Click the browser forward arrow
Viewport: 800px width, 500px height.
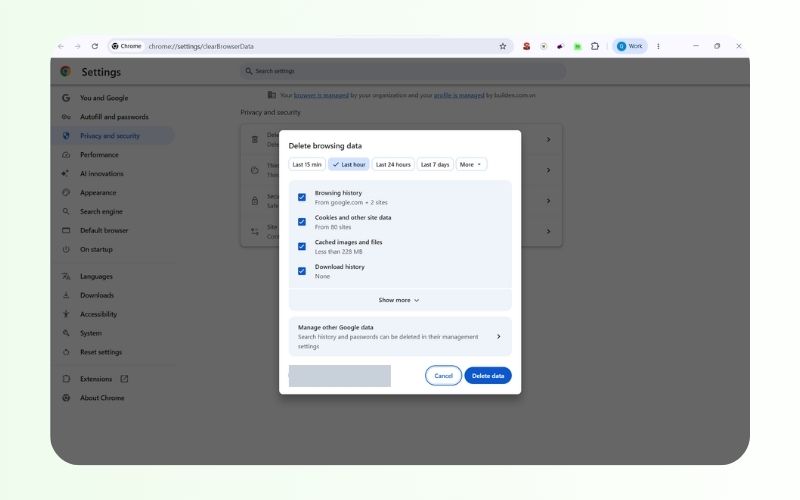[x=78, y=46]
